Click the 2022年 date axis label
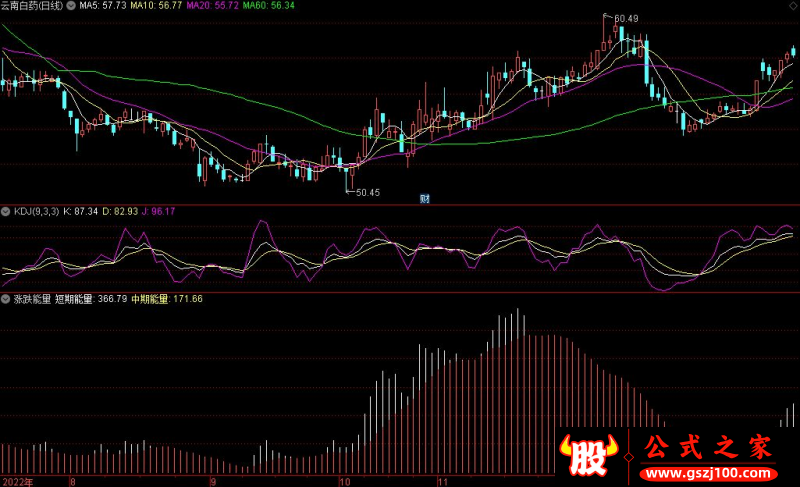The image size is (800, 487). click(x=17, y=481)
